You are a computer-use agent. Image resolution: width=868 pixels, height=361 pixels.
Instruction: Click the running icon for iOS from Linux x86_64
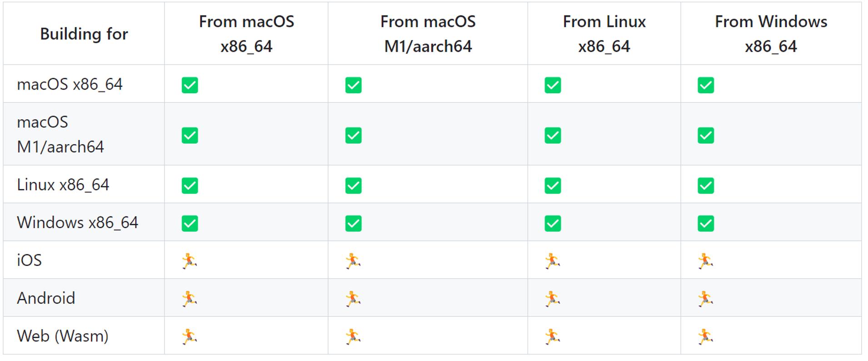(553, 261)
